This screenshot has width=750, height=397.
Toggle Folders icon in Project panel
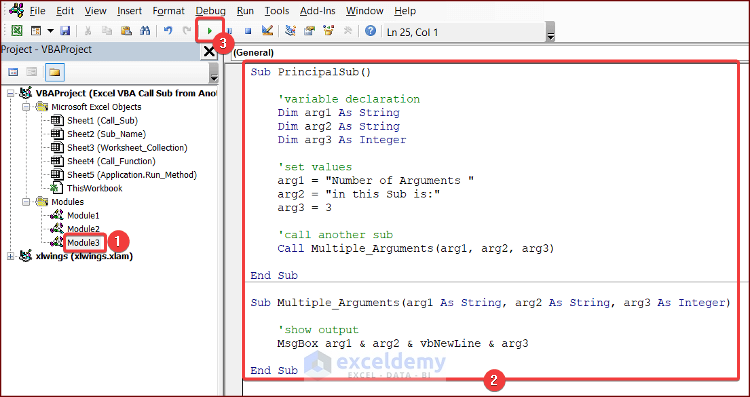pos(55,72)
